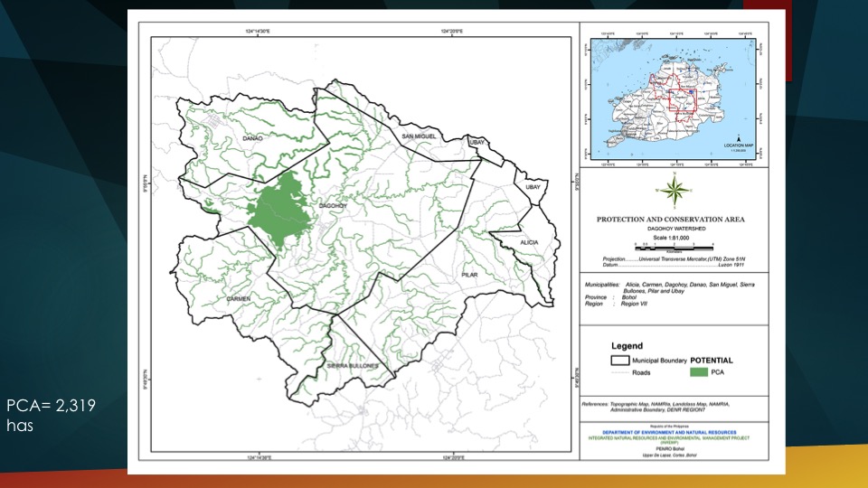The image size is (868, 488).
Task: Click the Protection and Conservation Area title
Action: [x=671, y=220]
